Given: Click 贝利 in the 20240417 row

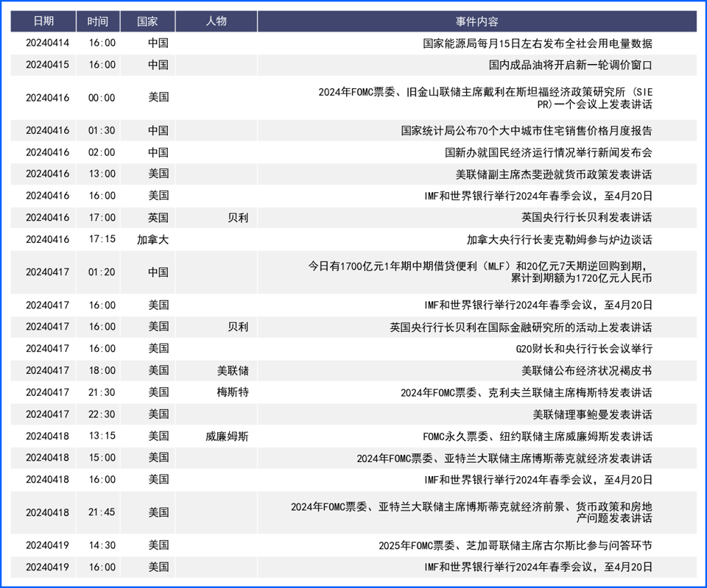Looking at the screenshot, I should [x=238, y=327].
